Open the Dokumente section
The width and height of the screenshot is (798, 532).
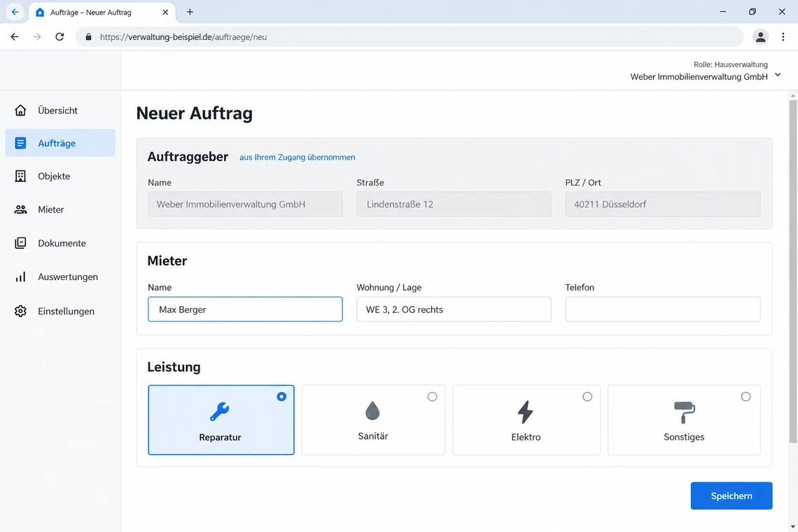(x=60, y=243)
